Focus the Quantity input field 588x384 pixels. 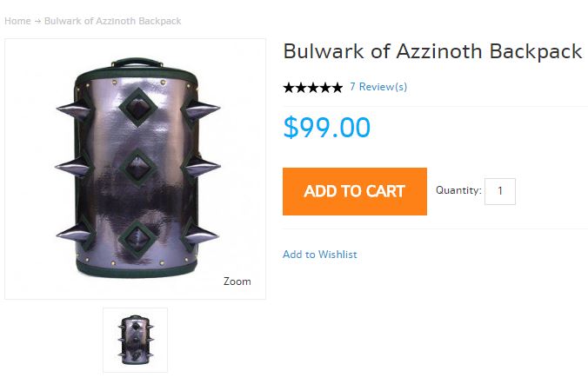click(500, 191)
